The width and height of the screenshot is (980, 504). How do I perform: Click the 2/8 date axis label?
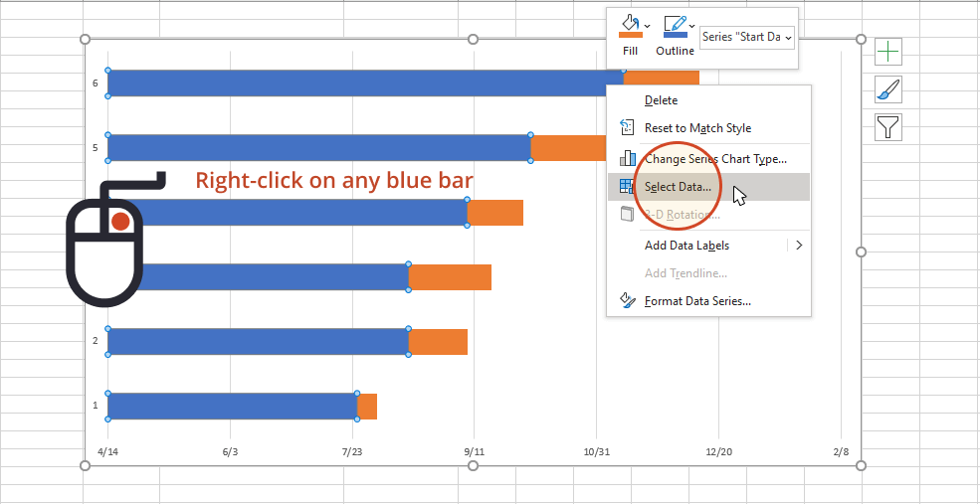tap(841, 451)
